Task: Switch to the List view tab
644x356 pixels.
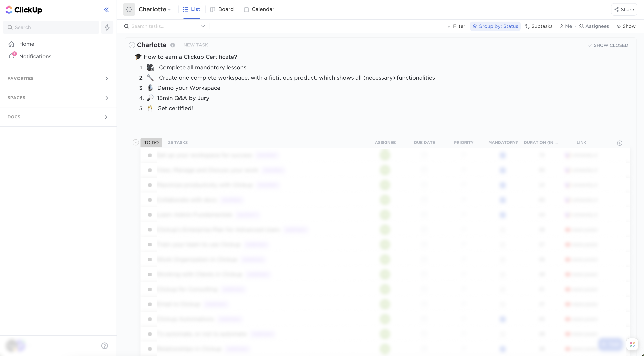Action: tap(192, 9)
